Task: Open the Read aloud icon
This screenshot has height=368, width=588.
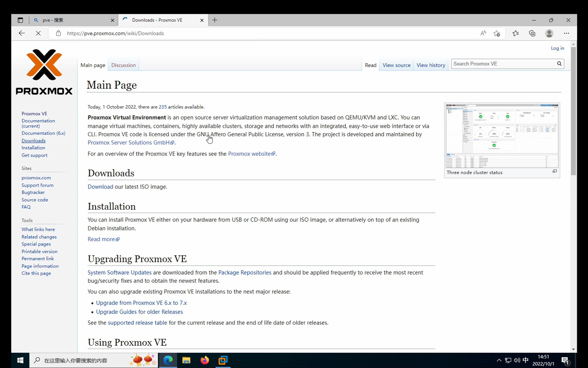Action: [x=483, y=33]
